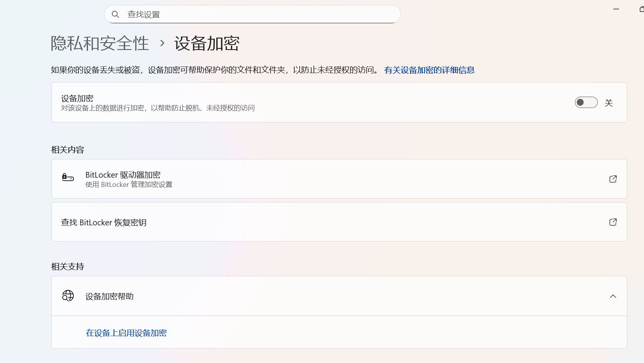
Task: Open 在设备上启用设备加密 help link
Action: 126,333
